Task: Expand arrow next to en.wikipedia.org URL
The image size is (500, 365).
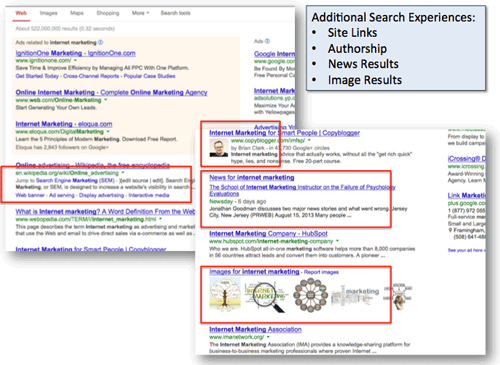Action: tap(123, 173)
